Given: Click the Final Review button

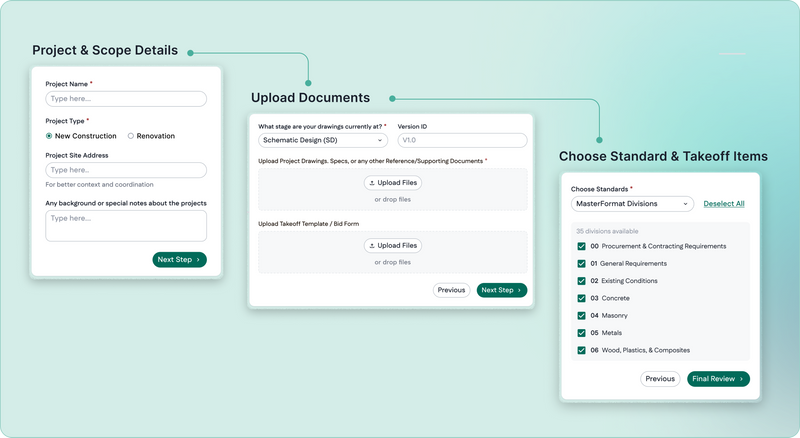Looking at the screenshot, I should click(718, 379).
